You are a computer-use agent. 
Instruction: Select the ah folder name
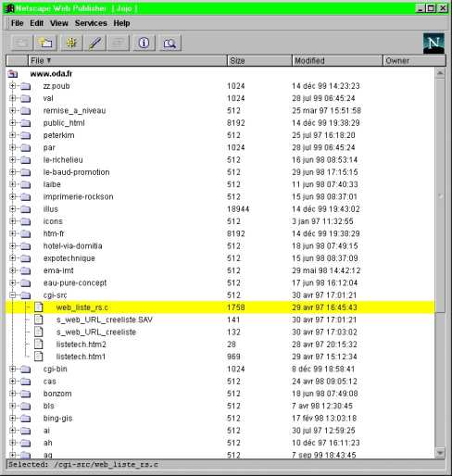coord(47,443)
